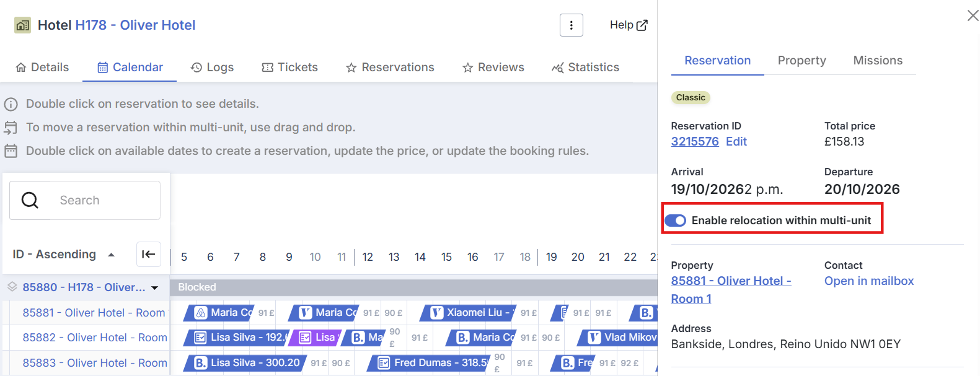Switch to the Missions tab
The image size is (980, 376).
(877, 61)
